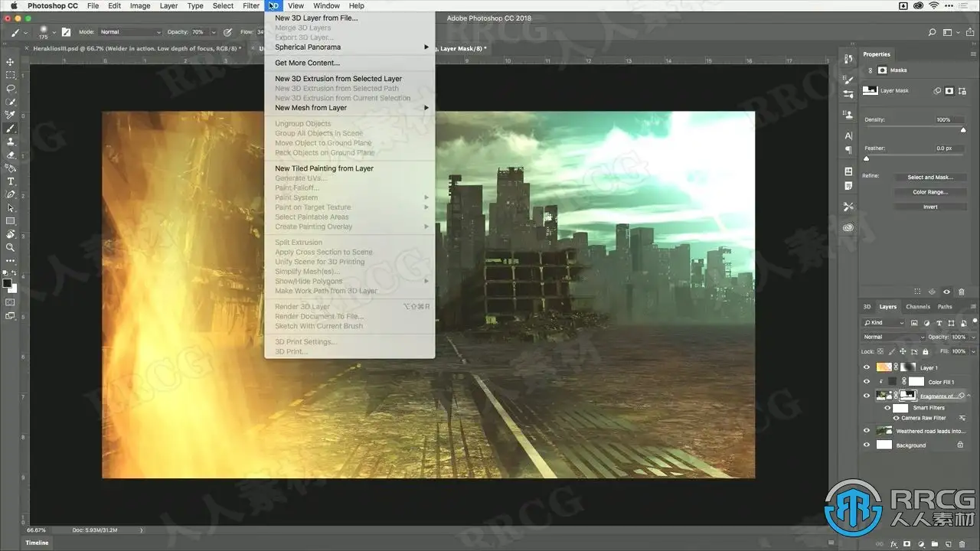Open the layer Fill dropdown arrow
Viewport: 980px width, 551px height.
coord(973,351)
